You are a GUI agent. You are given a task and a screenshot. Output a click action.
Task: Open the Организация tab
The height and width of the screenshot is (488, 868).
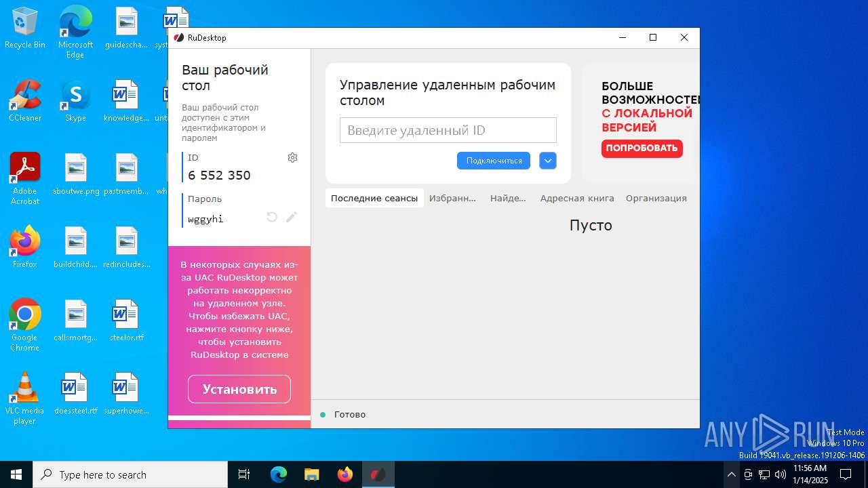(x=656, y=198)
